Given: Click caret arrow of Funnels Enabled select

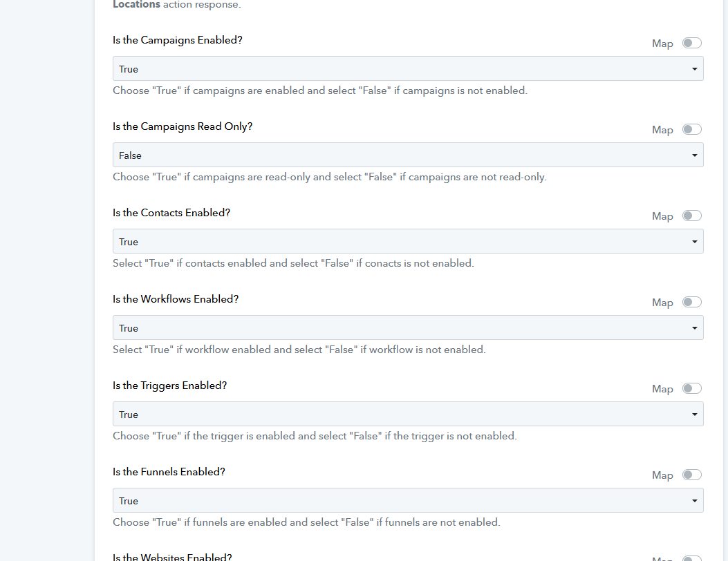Looking at the screenshot, I should click(x=695, y=501).
